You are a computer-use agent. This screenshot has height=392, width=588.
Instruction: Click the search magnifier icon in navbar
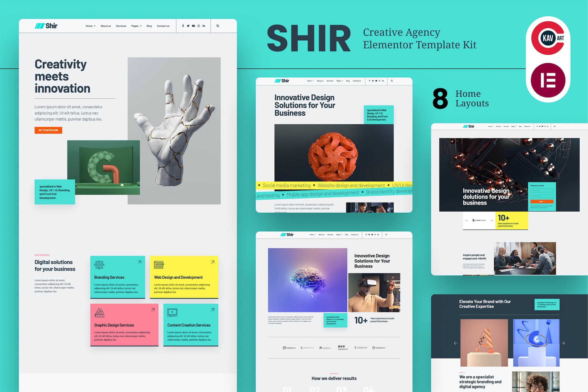pos(218,25)
